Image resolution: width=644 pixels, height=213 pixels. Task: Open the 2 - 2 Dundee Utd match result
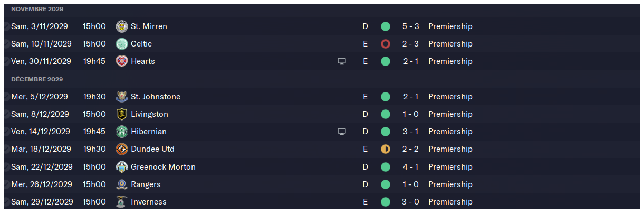[x=411, y=149]
